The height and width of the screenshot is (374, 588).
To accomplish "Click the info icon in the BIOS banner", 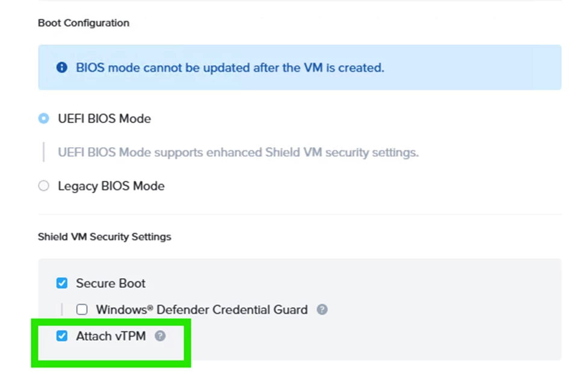I will click(x=62, y=68).
